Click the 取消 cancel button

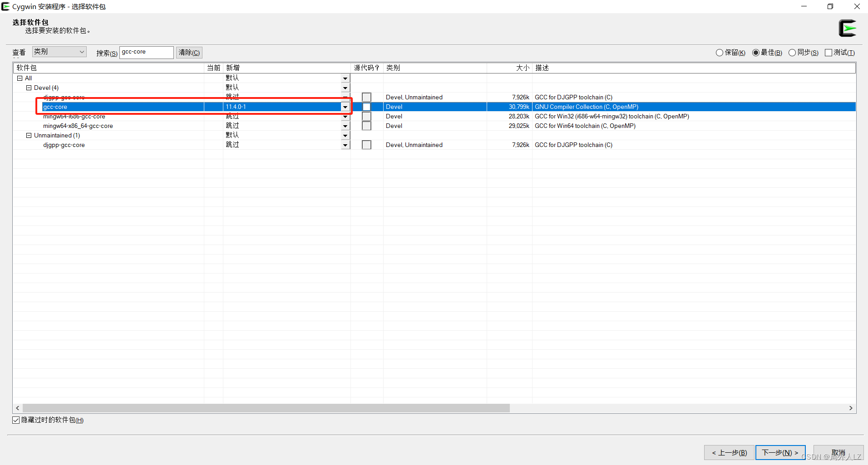(838, 452)
